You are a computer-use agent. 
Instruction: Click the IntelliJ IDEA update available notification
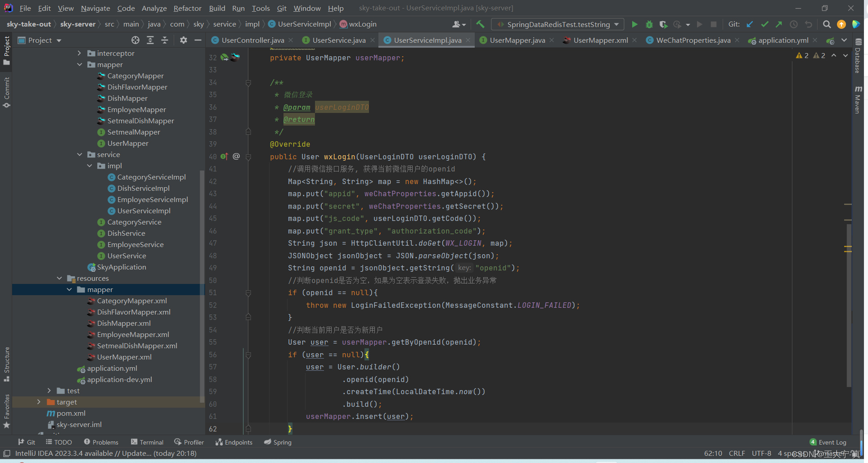106,454
